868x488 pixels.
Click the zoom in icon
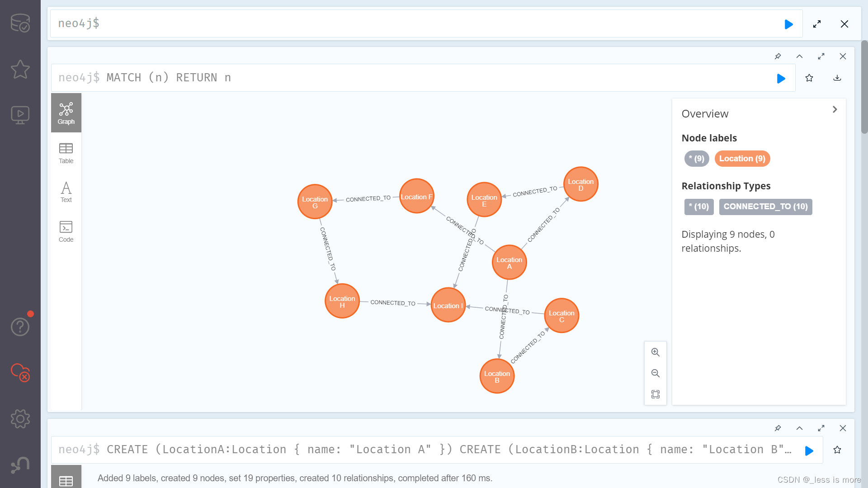pyautogui.click(x=655, y=352)
